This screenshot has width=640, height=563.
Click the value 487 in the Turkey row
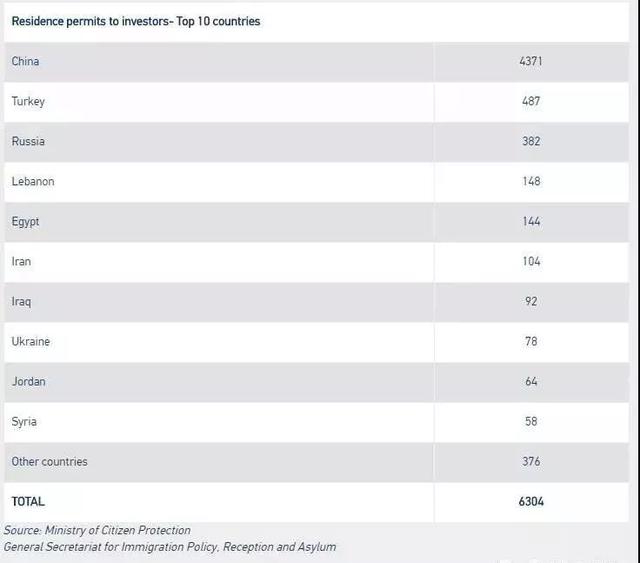(x=531, y=101)
